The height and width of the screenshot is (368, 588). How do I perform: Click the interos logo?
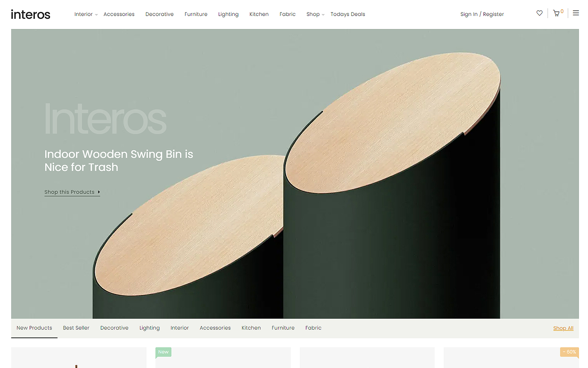[31, 14]
